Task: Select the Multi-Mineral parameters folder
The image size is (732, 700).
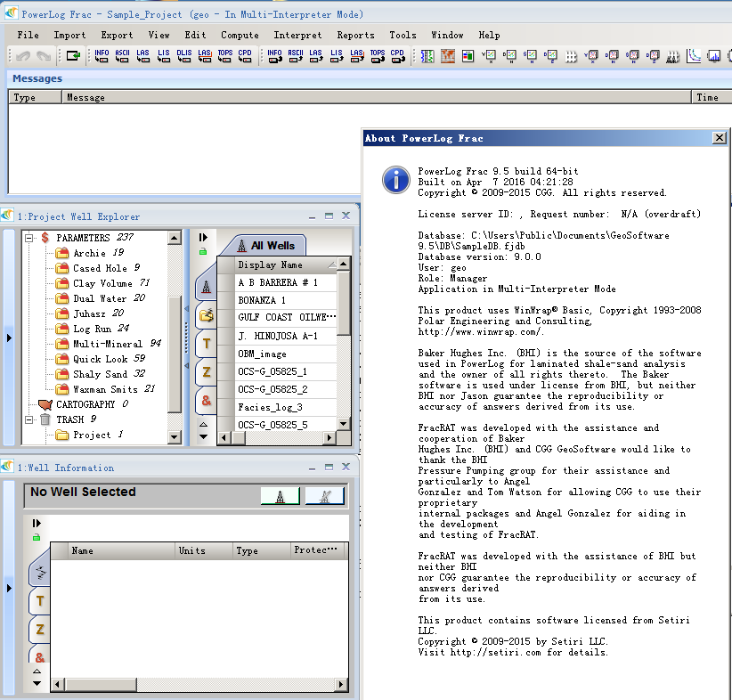Action: click(108, 344)
